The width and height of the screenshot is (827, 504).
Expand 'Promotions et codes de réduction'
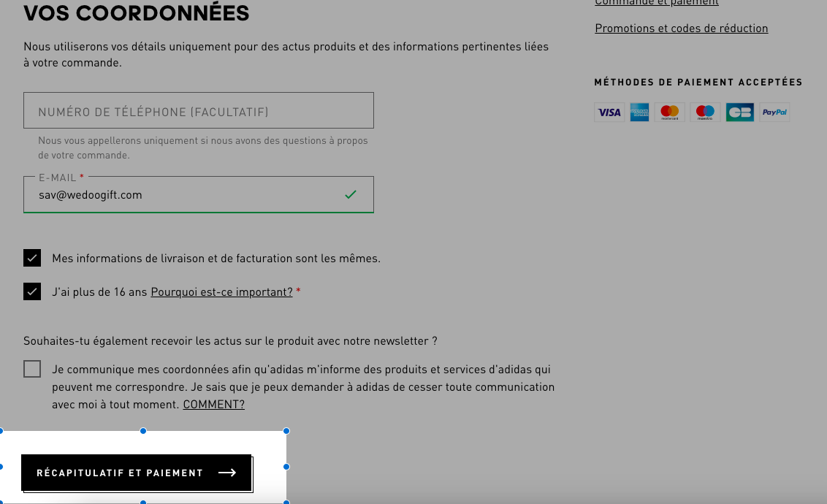click(681, 28)
